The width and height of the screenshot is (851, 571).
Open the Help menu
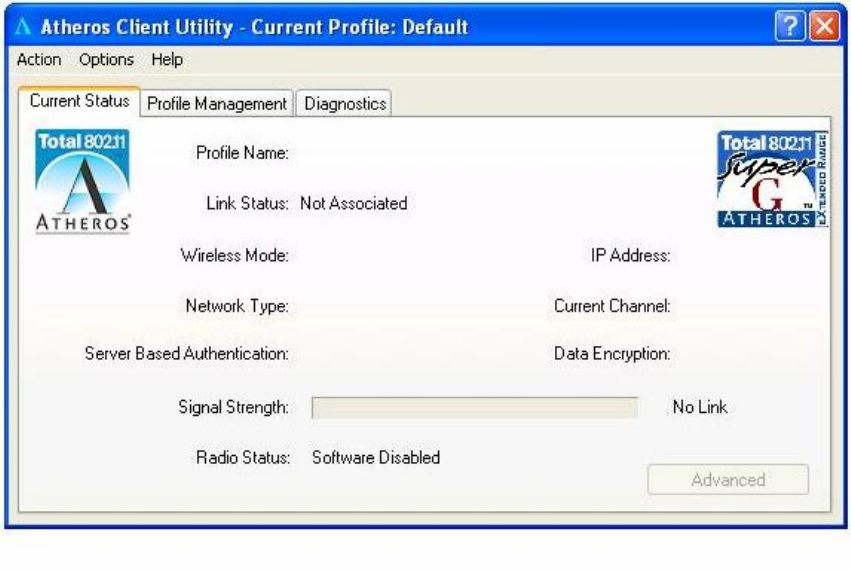coord(167,60)
